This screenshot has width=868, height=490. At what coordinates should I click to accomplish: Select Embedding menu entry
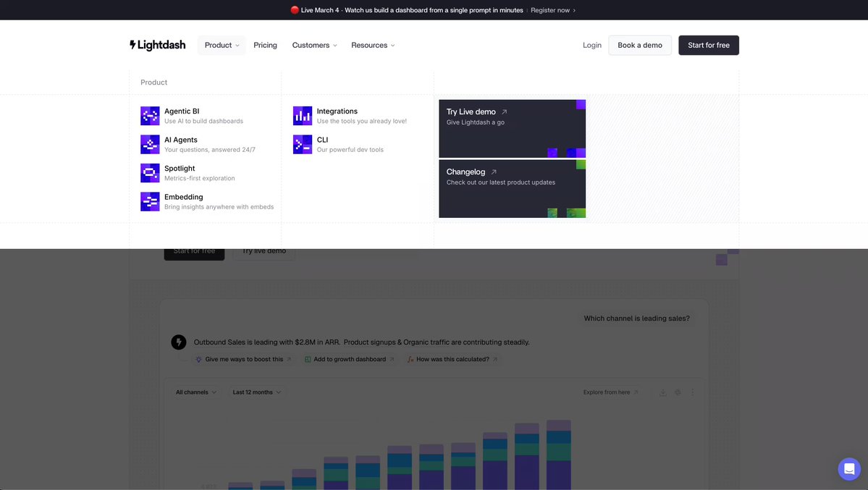[x=207, y=201]
